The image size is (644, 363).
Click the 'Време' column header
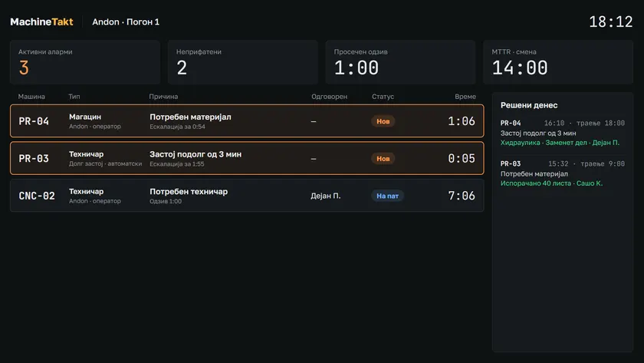tap(465, 97)
